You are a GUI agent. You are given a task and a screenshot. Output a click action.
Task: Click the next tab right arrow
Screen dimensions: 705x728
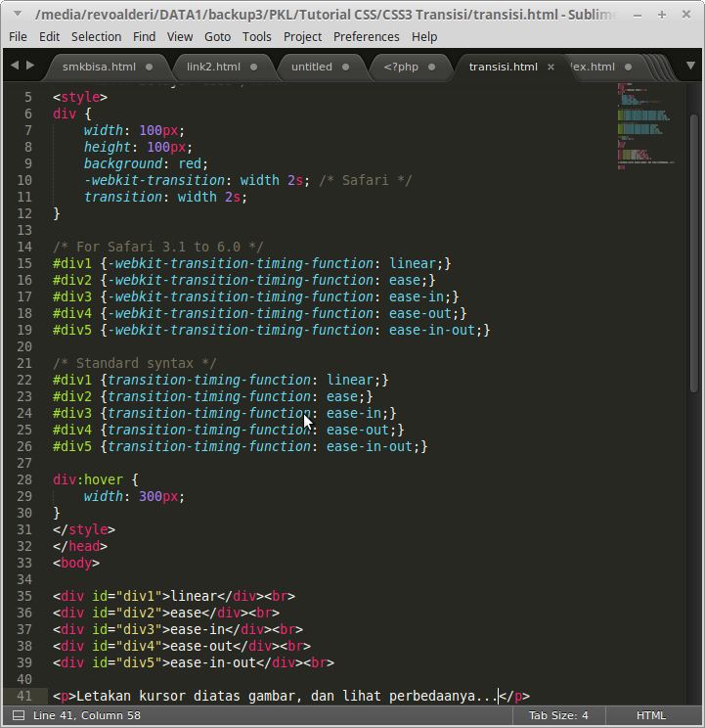coord(30,66)
